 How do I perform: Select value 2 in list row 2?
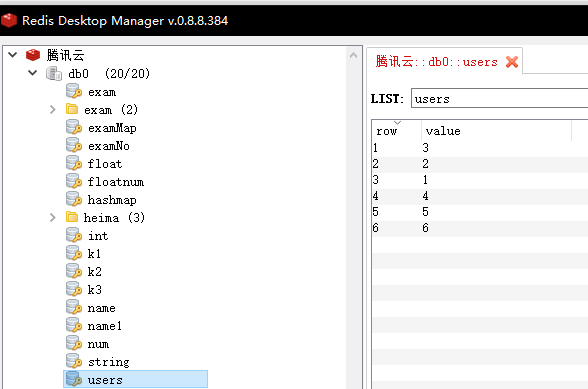(425, 164)
